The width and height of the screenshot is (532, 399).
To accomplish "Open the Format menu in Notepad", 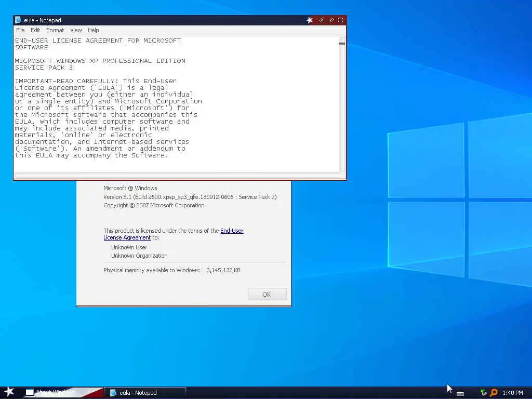I will click(55, 30).
